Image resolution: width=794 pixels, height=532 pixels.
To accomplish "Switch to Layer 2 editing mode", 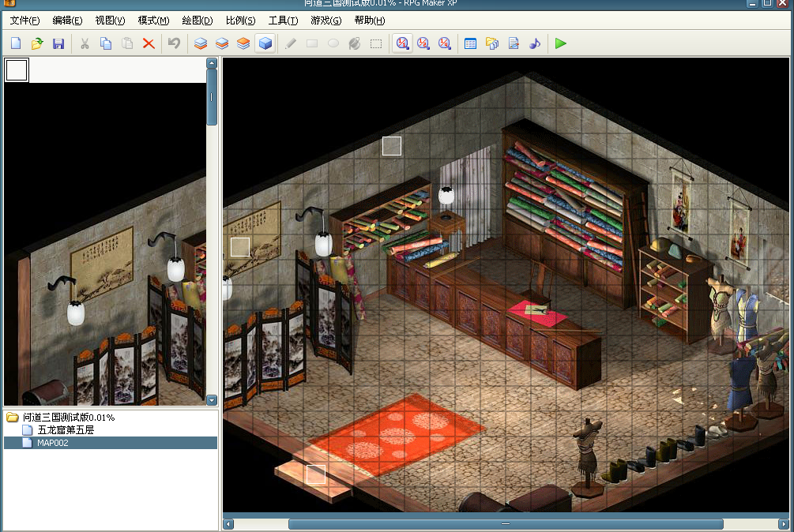I will click(x=222, y=43).
